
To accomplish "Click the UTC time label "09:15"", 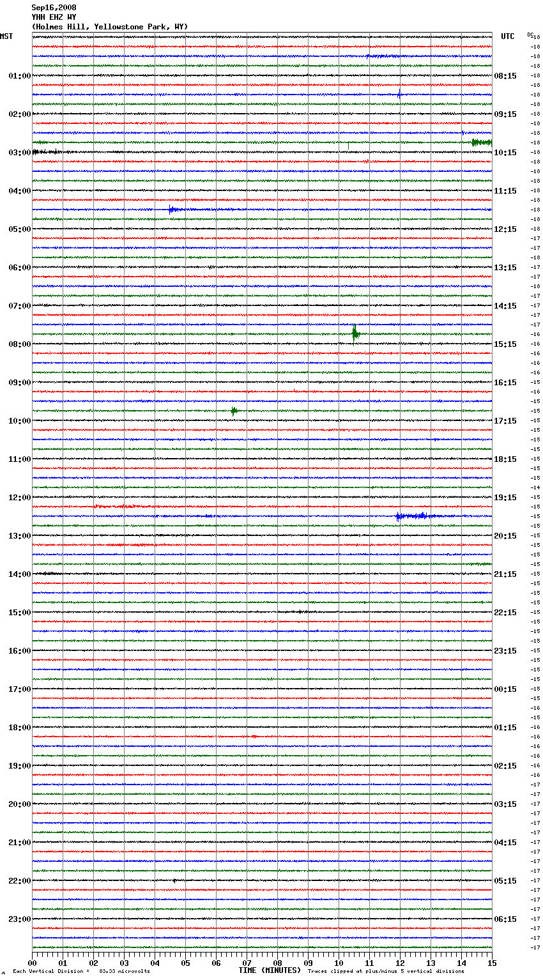I will point(505,114).
